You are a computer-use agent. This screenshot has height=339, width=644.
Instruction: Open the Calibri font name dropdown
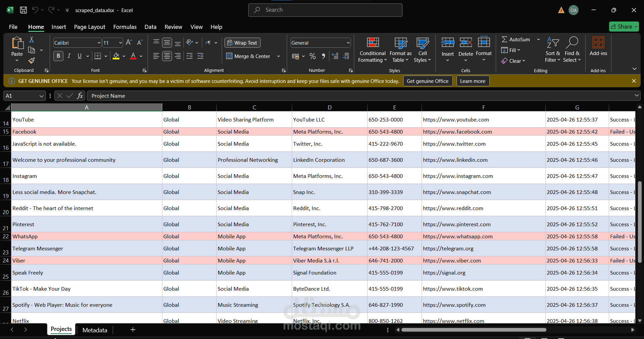[99, 43]
